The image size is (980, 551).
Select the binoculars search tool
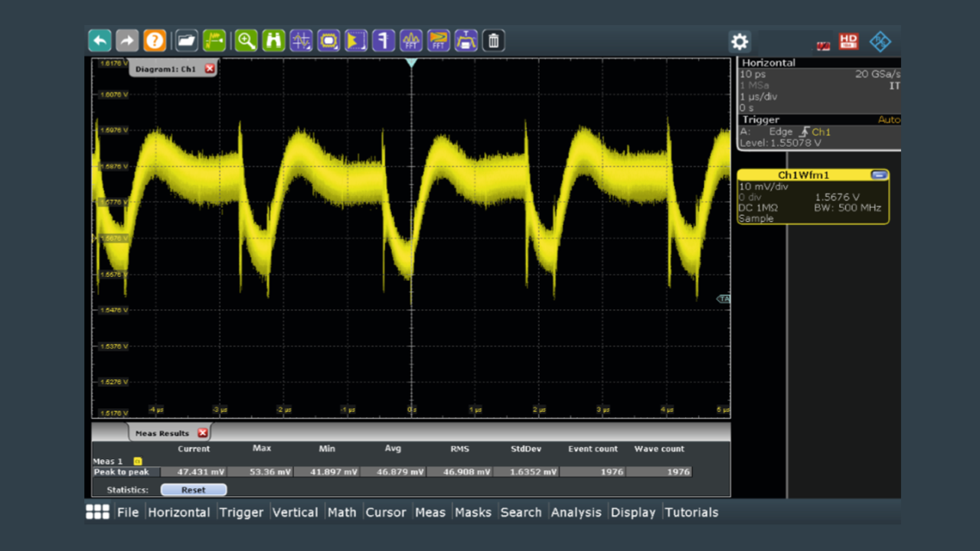274,41
